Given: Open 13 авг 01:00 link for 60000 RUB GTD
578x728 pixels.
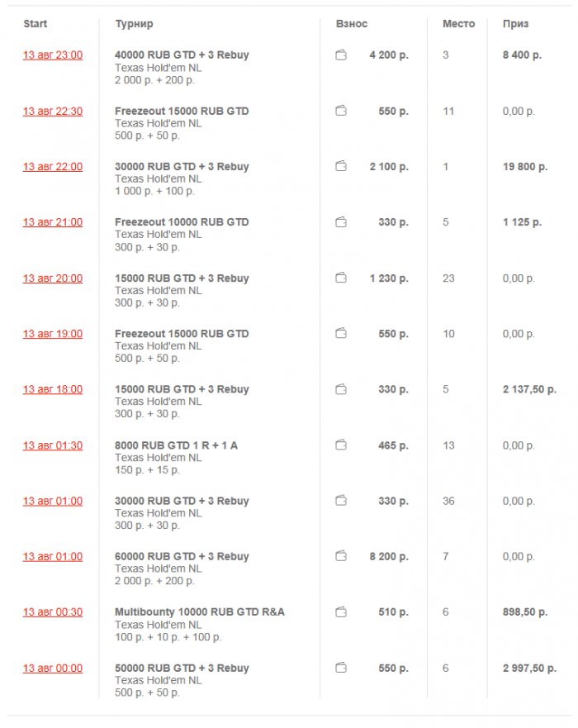Looking at the screenshot, I should coord(53,557).
